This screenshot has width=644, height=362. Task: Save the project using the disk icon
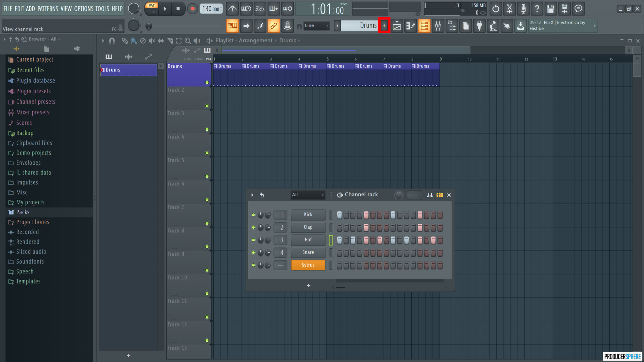tap(550, 8)
